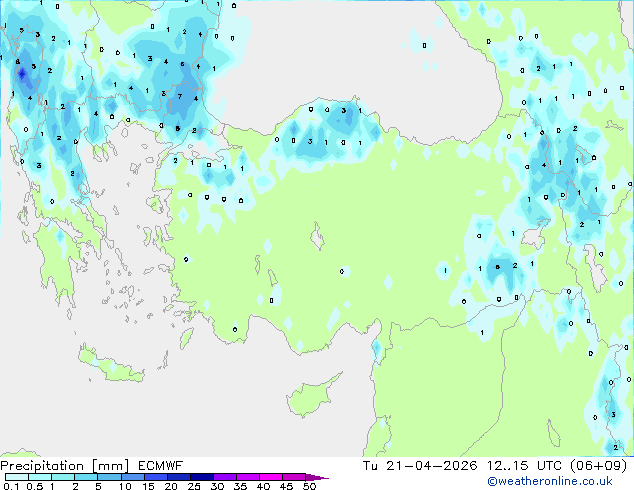
Task: Click the '7' precipitation value on map
Action: click(180, 96)
